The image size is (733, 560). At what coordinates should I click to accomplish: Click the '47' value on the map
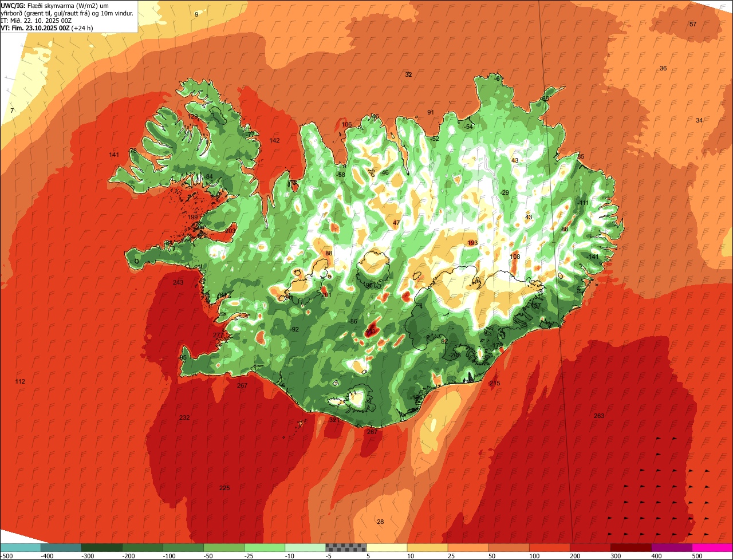[396, 223]
